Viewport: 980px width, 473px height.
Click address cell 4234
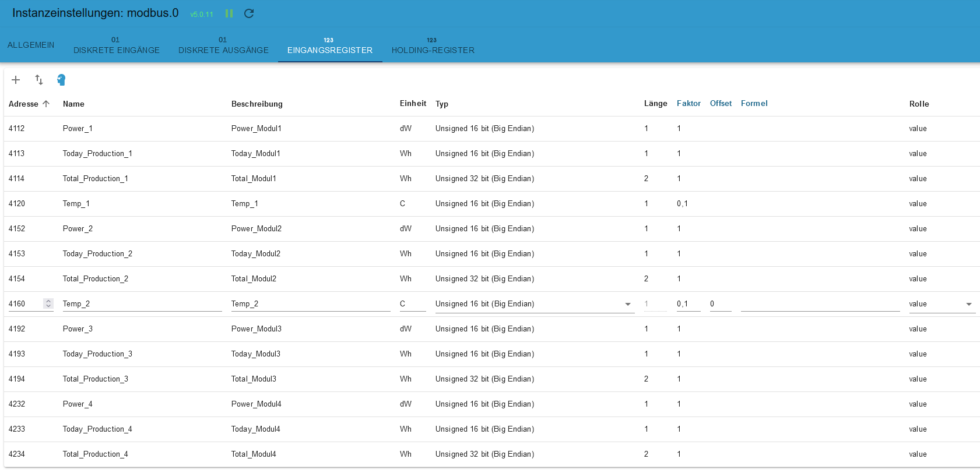coord(17,454)
